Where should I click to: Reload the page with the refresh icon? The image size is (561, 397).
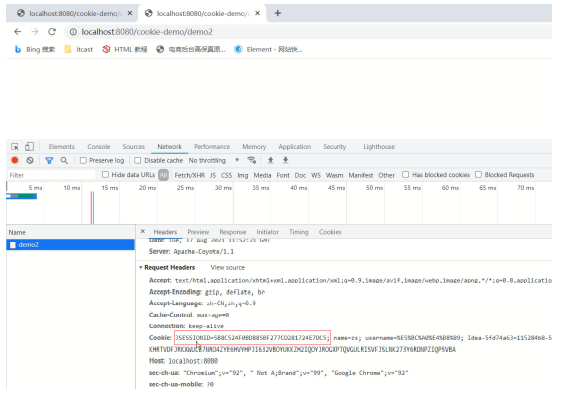[x=52, y=32]
